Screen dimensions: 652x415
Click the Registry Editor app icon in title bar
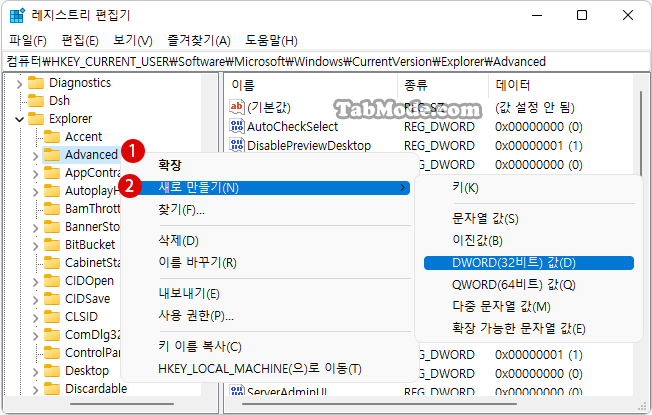pyautogui.click(x=17, y=15)
